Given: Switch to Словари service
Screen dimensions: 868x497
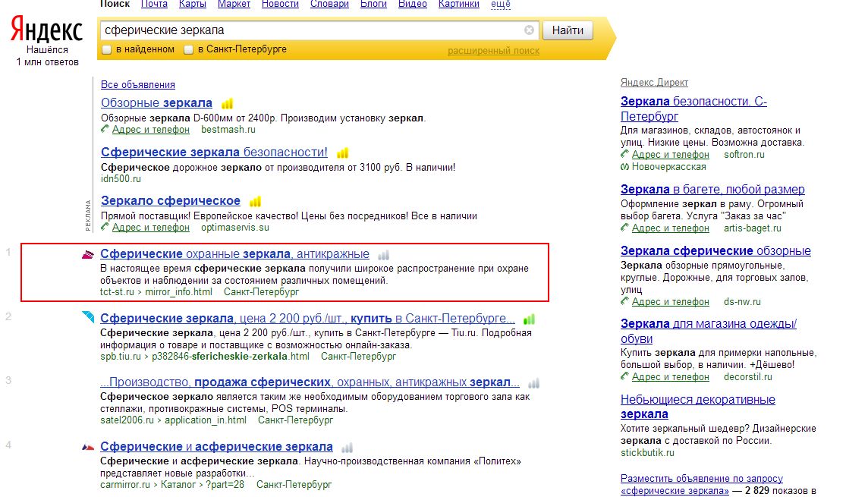Looking at the screenshot, I should coord(329,4).
